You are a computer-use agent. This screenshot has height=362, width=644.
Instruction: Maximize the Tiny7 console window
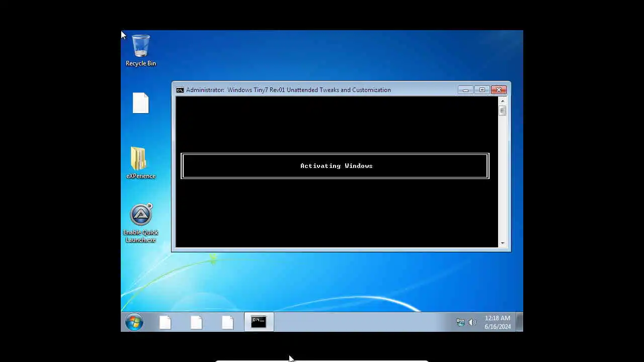coord(482,90)
